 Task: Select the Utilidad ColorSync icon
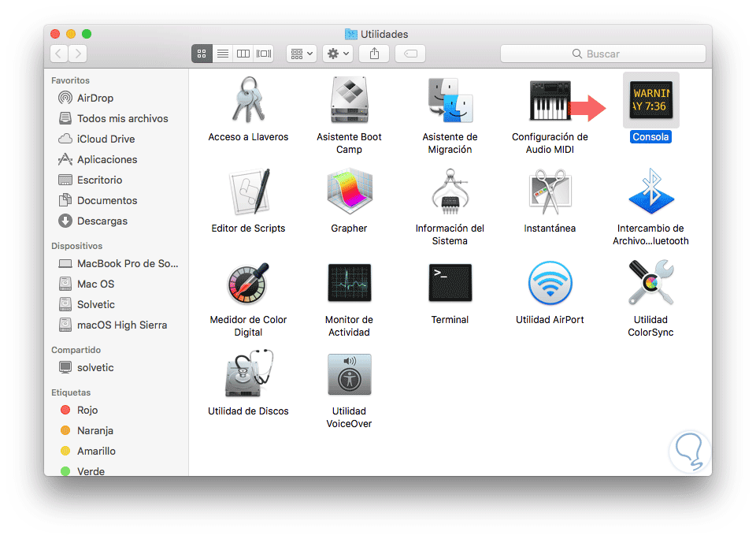[651, 283]
